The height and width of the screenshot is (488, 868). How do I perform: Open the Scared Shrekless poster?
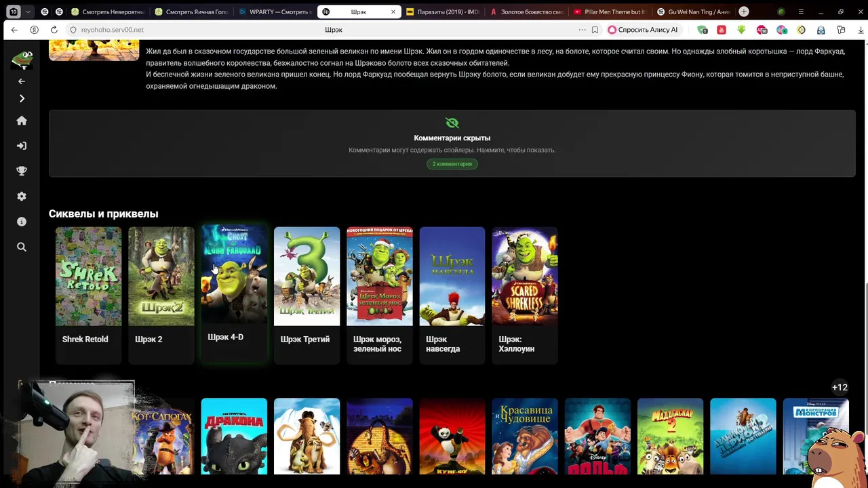(525, 277)
